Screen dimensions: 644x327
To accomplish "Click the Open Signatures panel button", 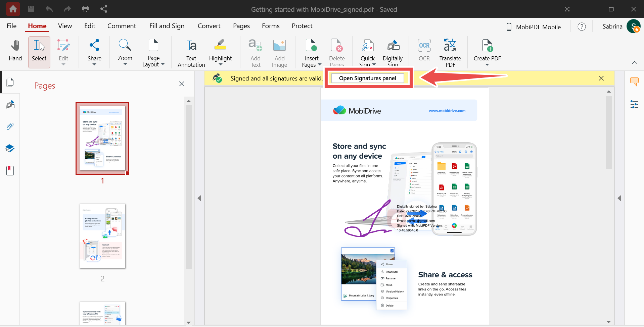I will pos(368,78).
